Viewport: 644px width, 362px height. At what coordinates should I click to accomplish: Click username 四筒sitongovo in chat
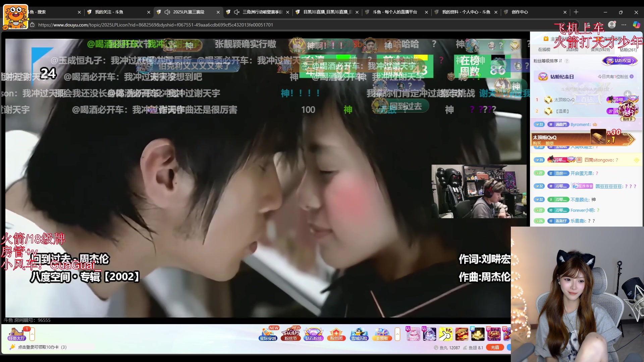[x=599, y=160]
